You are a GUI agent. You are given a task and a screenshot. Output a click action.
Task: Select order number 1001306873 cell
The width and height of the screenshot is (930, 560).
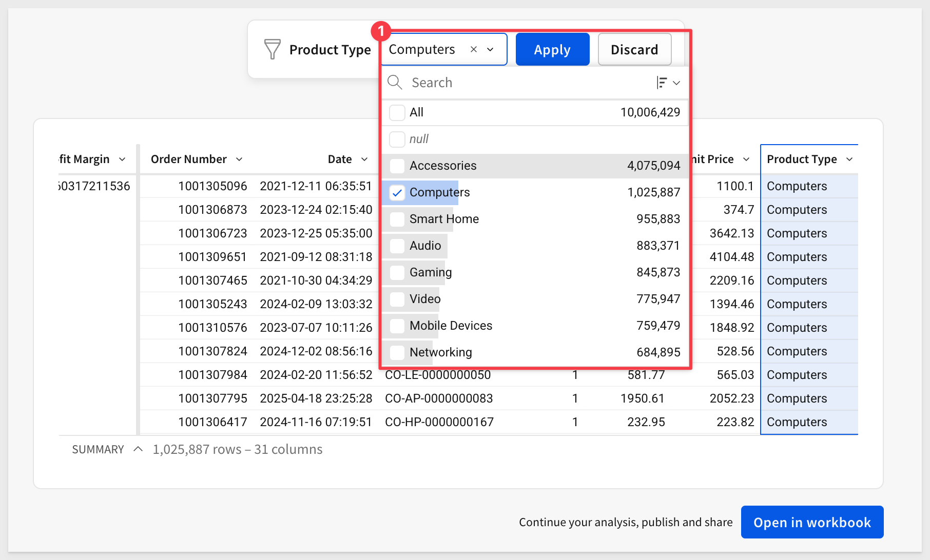point(212,210)
